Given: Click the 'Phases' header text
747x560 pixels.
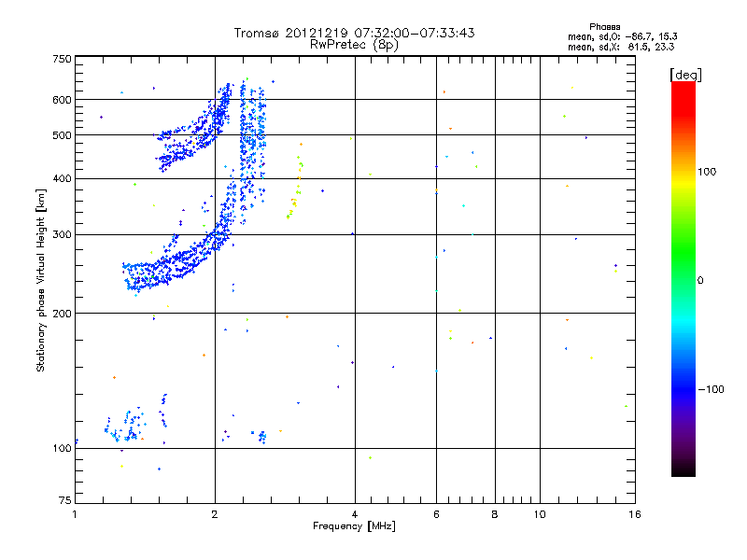Looking at the screenshot, I should click(x=604, y=27).
